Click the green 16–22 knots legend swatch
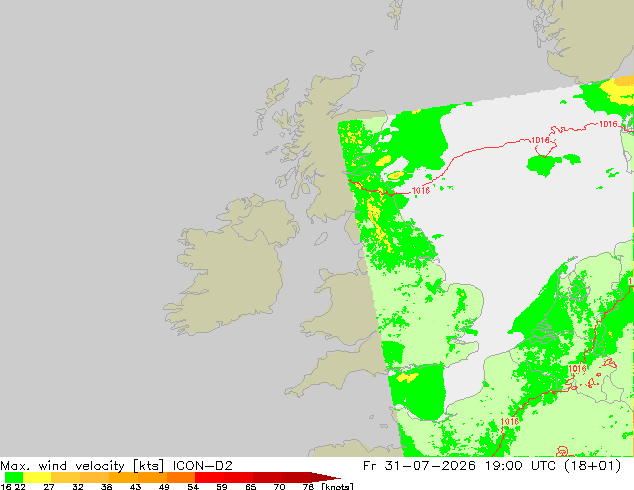Viewport: 634px width, 490px height. (x=14, y=477)
